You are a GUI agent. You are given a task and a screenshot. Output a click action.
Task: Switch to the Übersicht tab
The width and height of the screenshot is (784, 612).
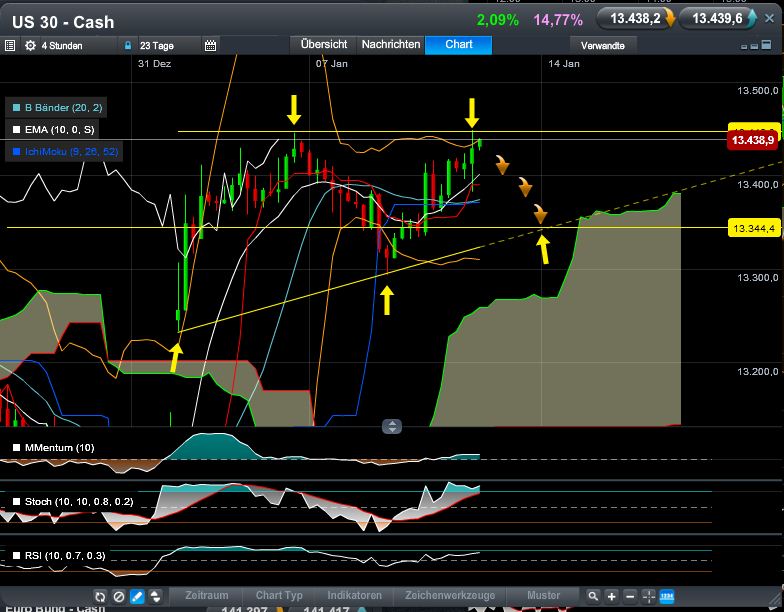point(324,44)
